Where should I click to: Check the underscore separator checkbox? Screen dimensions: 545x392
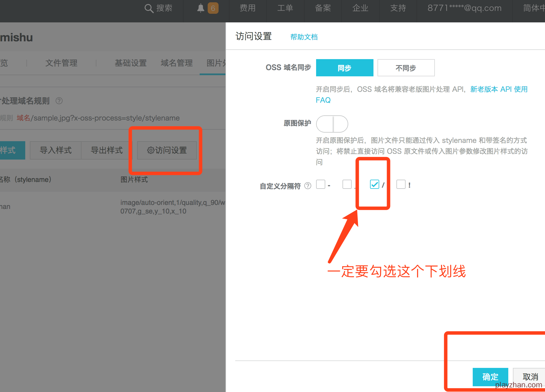(x=347, y=185)
